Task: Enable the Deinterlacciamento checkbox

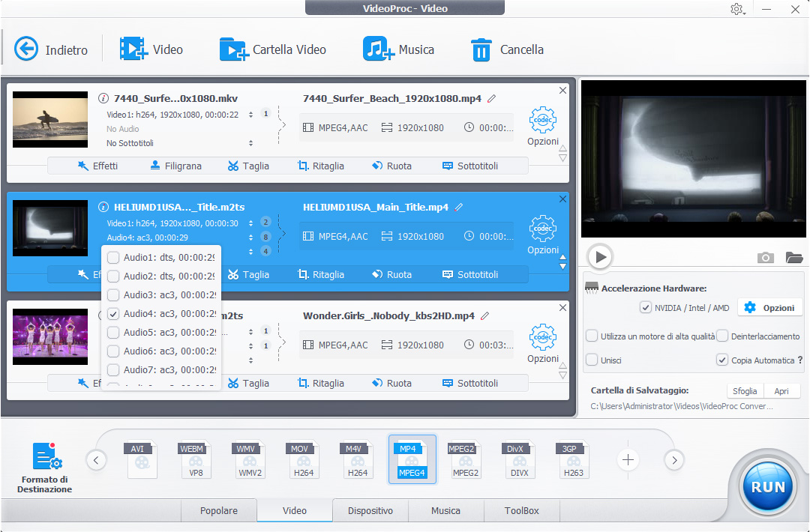Action: (x=722, y=336)
